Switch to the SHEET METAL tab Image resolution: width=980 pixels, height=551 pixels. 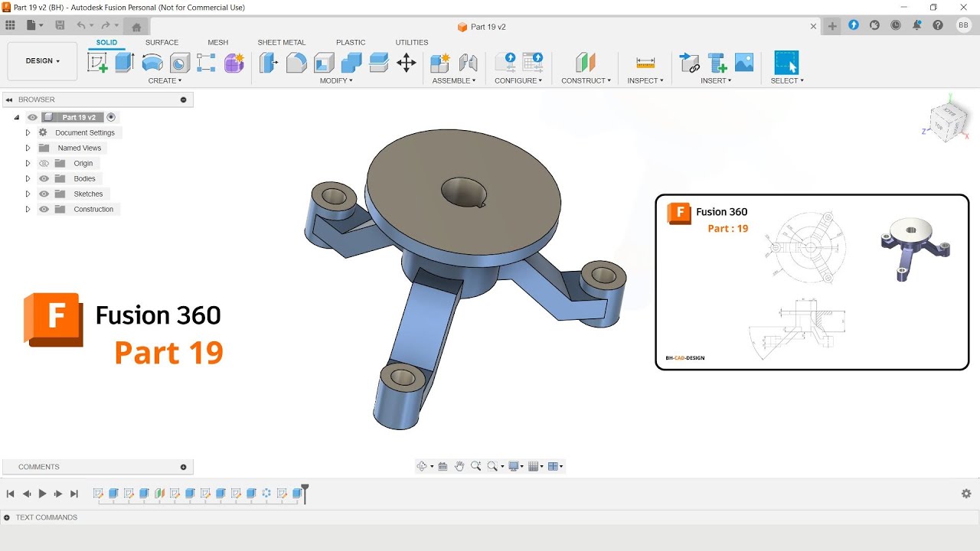click(282, 42)
